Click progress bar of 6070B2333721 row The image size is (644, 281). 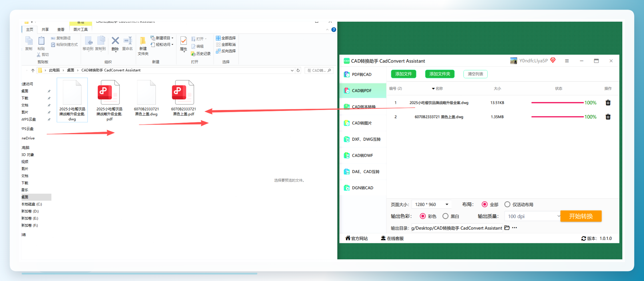pyautogui.click(x=557, y=117)
